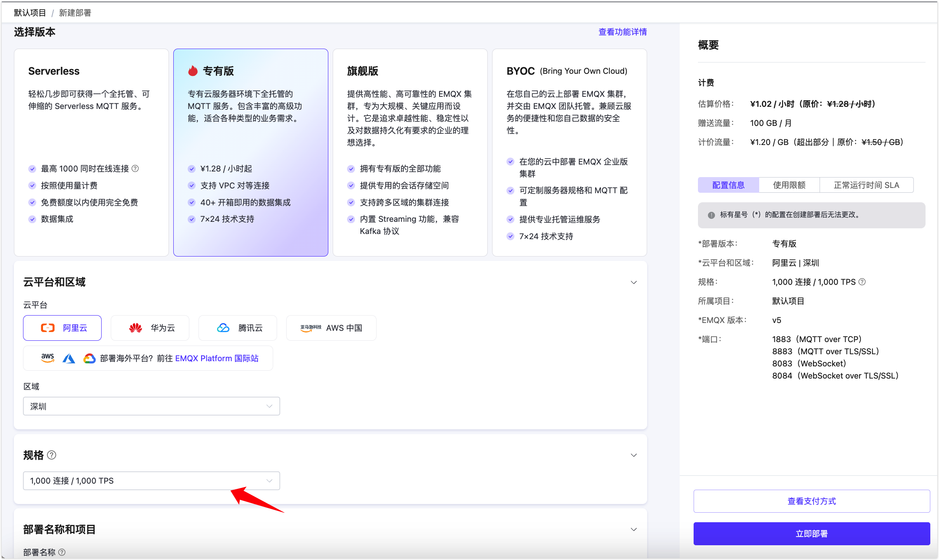Select the AWS 中国 cloud platform

(x=331, y=328)
